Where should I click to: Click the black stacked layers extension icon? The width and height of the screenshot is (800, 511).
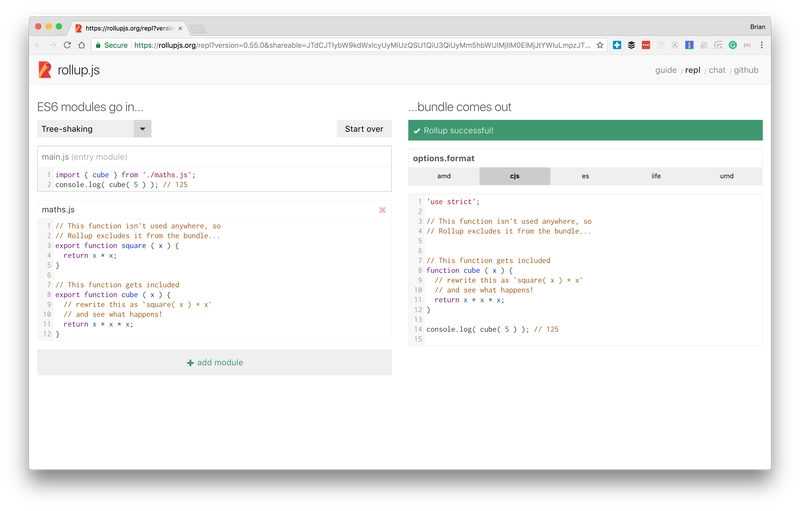tap(631, 45)
